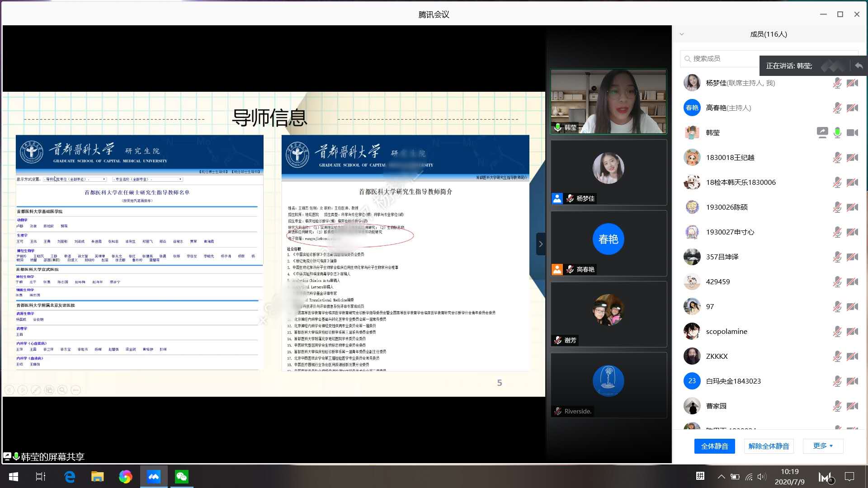Open the 更多 dropdown menu

(823, 446)
